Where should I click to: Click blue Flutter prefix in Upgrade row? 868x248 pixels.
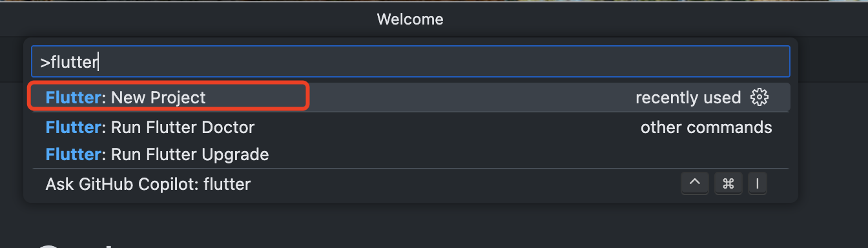pyautogui.click(x=74, y=154)
